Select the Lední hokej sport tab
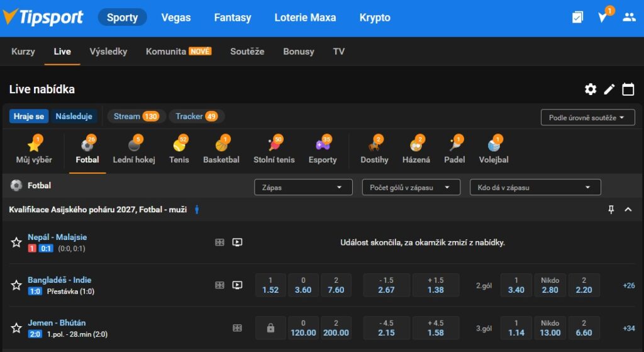The image size is (644, 352). (133, 152)
